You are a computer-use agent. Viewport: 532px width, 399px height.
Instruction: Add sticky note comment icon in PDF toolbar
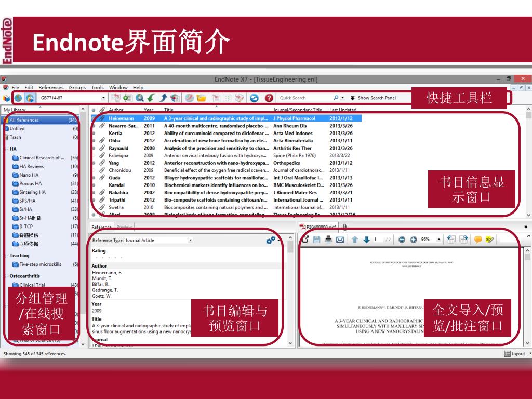pyautogui.click(x=478, y=240)
